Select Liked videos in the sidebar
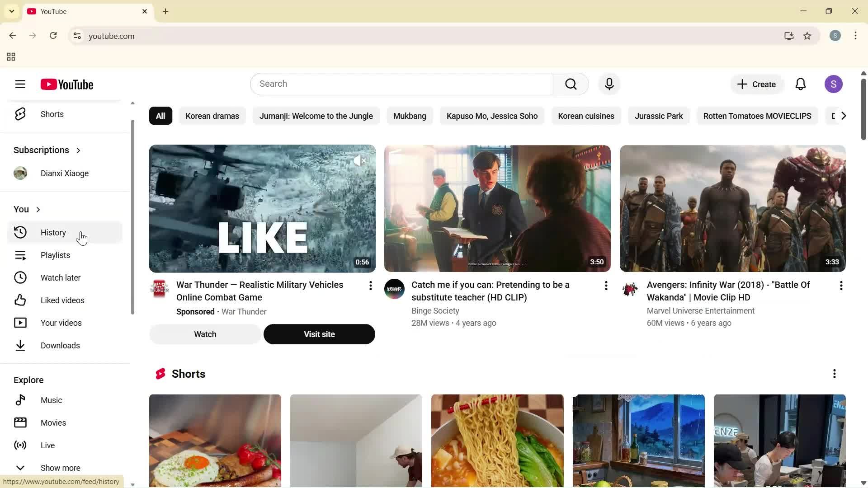Viewport: 868px width, 488px height. click(62, 300)
